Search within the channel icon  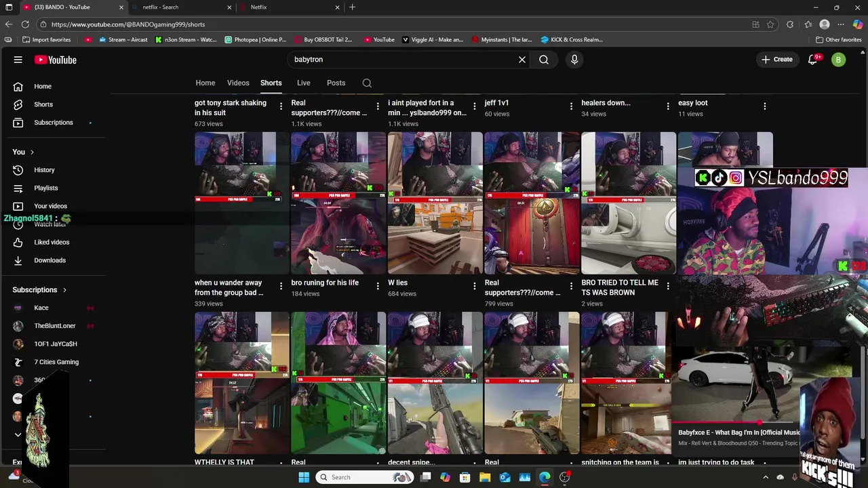pos(367,83)
